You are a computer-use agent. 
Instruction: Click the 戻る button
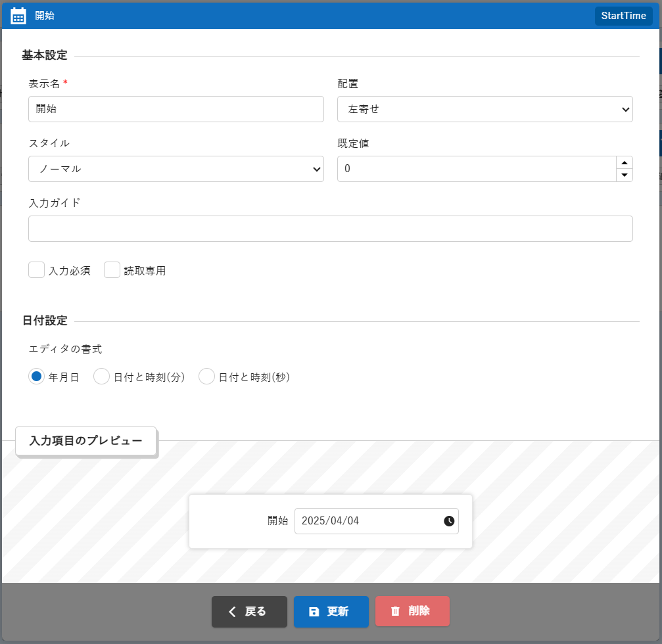coord(249,612)
